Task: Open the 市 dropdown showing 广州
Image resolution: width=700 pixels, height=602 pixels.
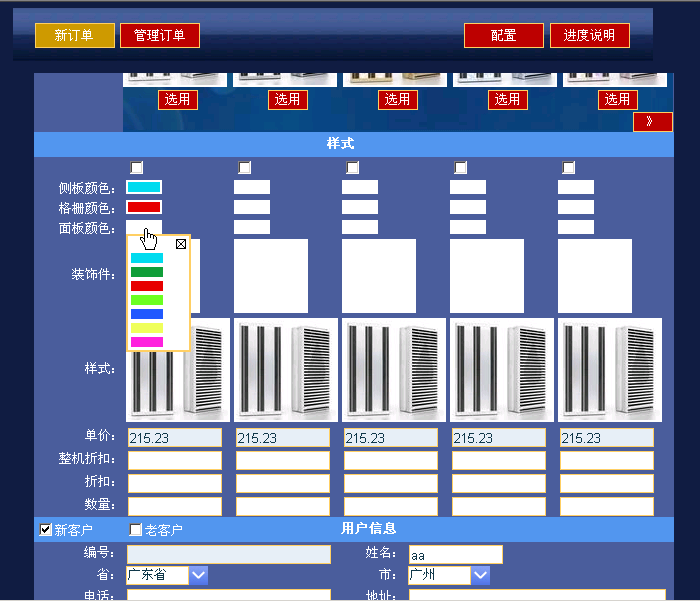Action: pyautogui.click(x=481, y=575)
